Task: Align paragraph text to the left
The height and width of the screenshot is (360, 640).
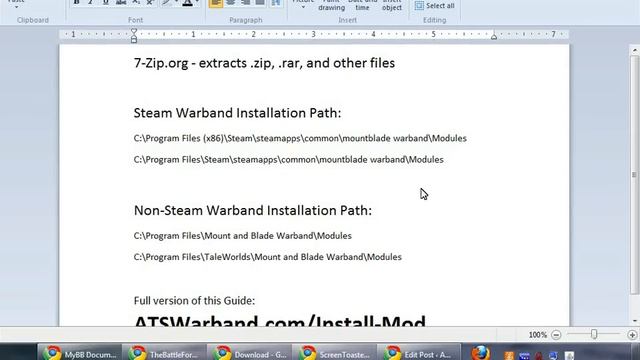Action: (x=216, y=3)
